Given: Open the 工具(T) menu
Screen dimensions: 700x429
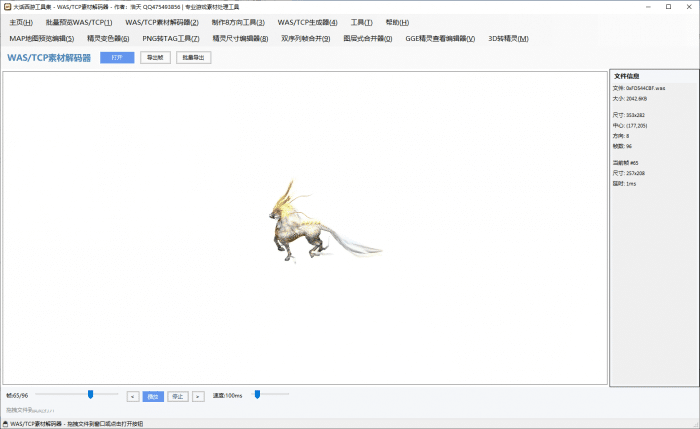Looking at the screenshot, I should point(361,22).
